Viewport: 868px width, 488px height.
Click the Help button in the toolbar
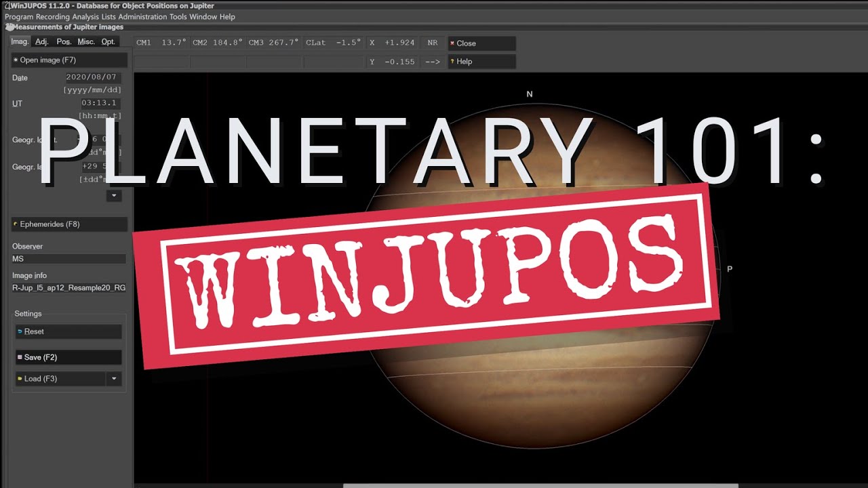coord(481,62)
